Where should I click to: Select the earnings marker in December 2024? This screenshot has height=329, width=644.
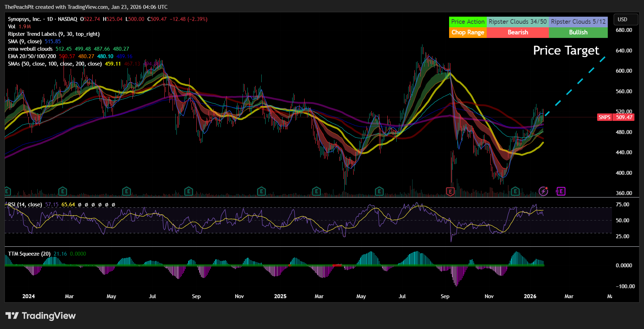coord(261,191)
